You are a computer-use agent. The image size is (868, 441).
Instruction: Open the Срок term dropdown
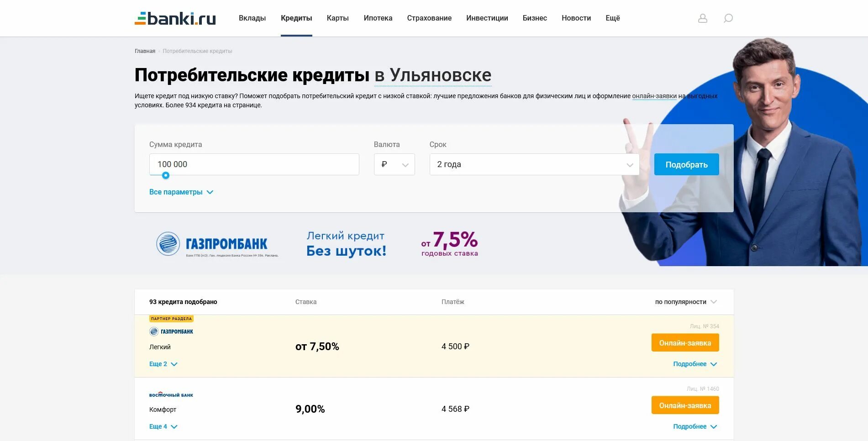(534, 164)
